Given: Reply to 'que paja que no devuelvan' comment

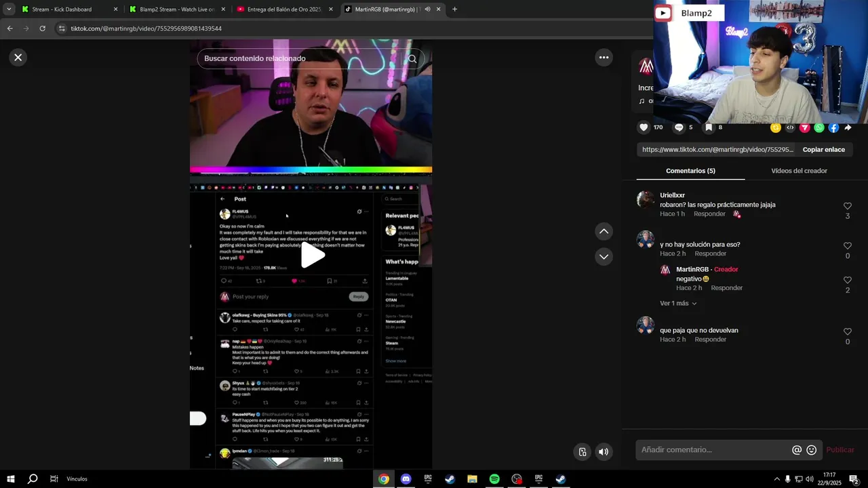Looking at the screenshot, I should 710,340.
